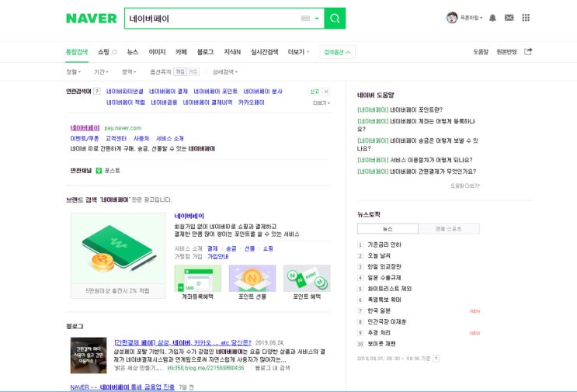The width and height of the screenshot is (577, 392).
Task: Switch to the 뉴스 tab
Action: [x=133, y=52]
